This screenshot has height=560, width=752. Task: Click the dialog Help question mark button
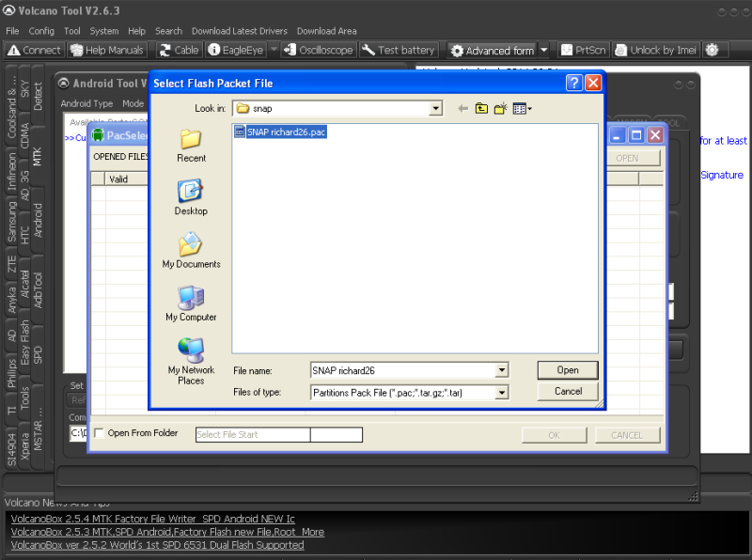574,83
